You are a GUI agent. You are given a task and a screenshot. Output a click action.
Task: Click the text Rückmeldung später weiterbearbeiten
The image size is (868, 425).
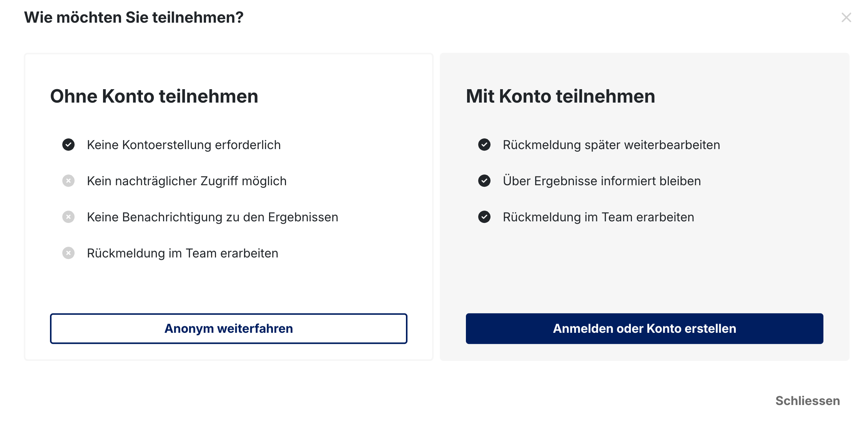tap(611, 145)
